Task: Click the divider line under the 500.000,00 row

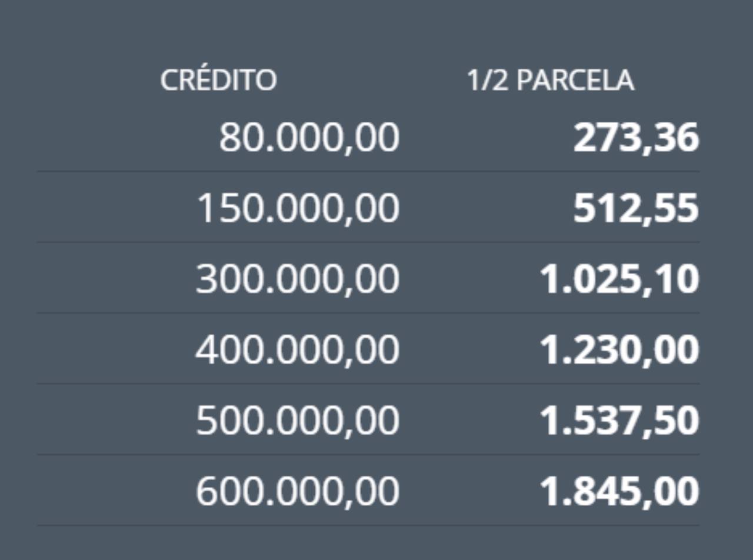Action: coord(368,454)
